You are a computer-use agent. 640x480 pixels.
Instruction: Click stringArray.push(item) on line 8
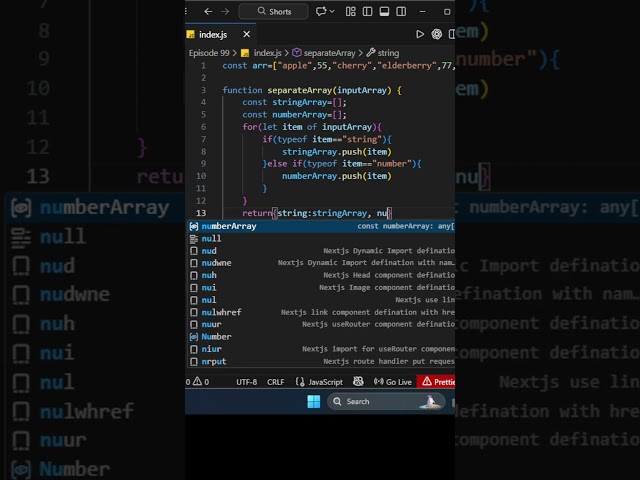pyautogui.click(x=337, y=152)
